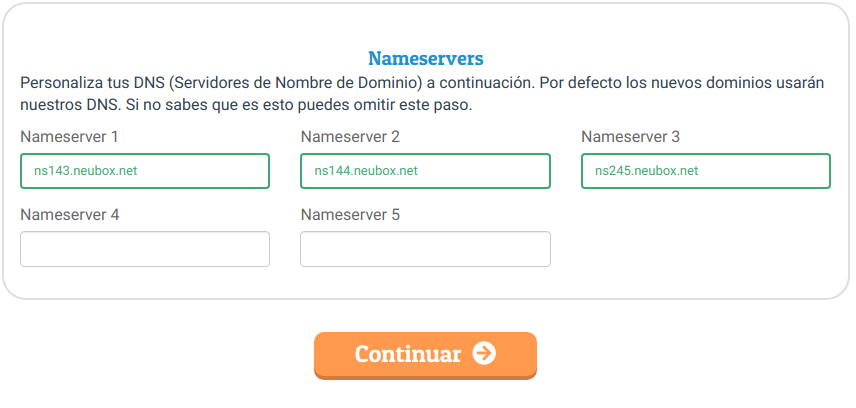
Task: Click the field containing ns144.neubox.net
Action: [x=425, y=171]
